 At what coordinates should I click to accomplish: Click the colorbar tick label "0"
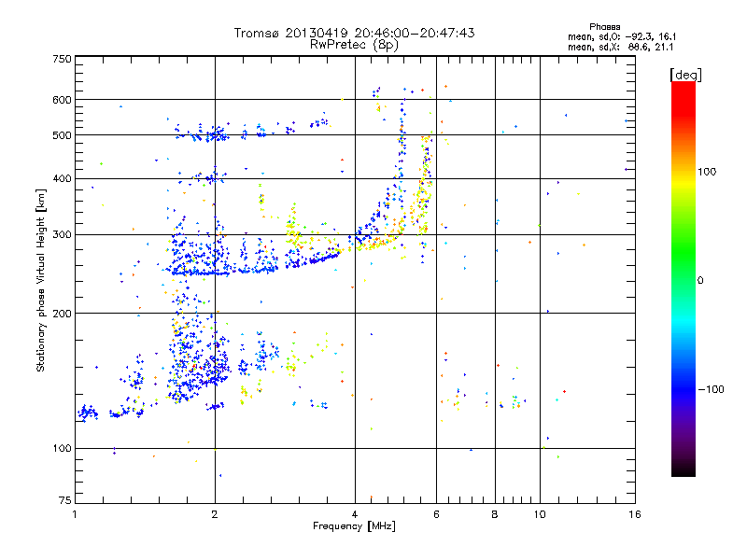(700, 280)
